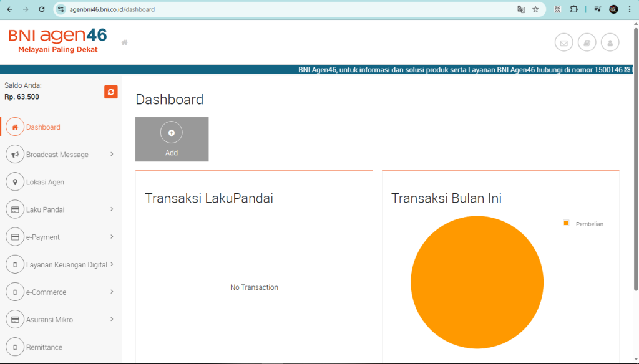Expand the e-Commerce submenu chevron
Viewport: 639px width, 364px height.
pyautogui.click(x=112, y=292)
